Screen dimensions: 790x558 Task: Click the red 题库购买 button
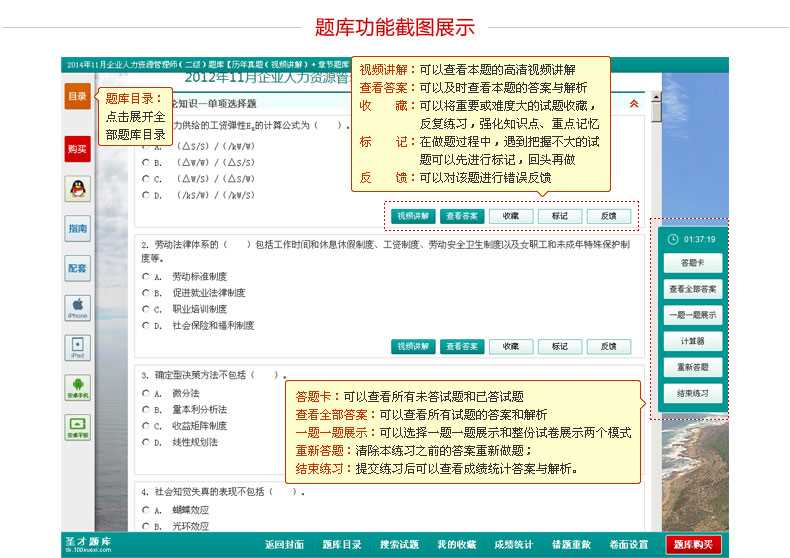coord(693,545)
